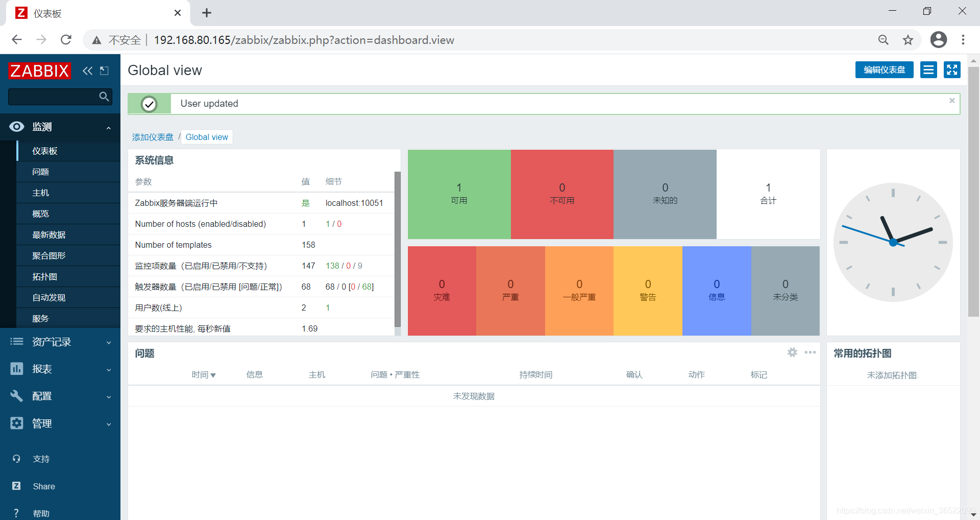Open 主机 in the sidebar

69,193
